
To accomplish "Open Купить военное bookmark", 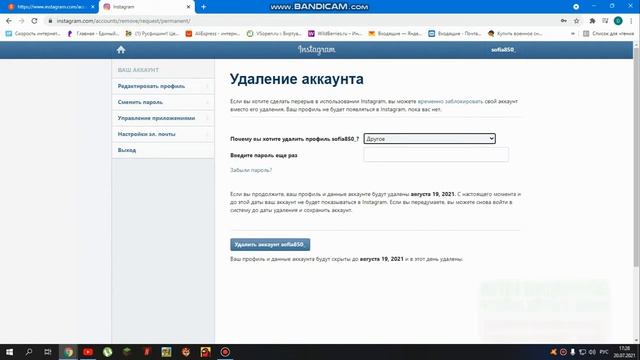I will 515,33.
